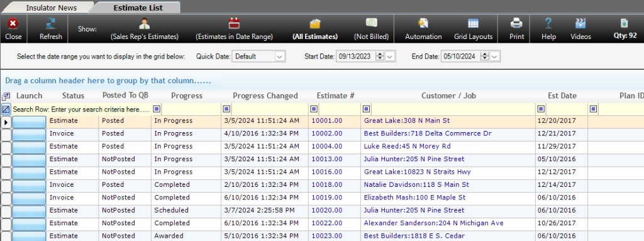The image size is (644, 241).
Task: Click timestamp 4/10/2016 1:32:34 PM
Action: pos(262,133)
